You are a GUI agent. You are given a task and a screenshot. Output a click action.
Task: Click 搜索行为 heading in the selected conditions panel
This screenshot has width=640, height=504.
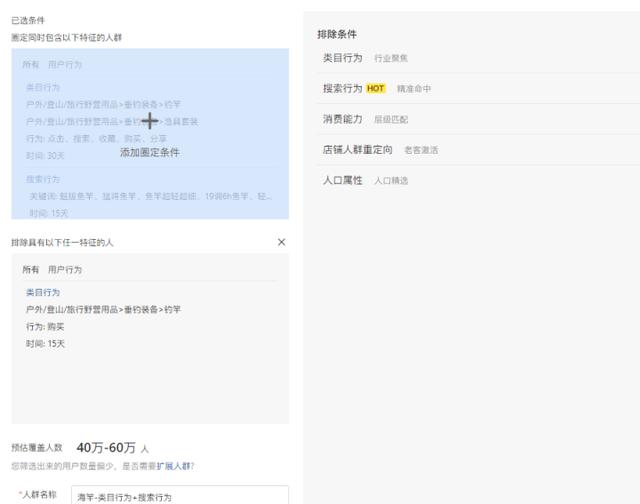(43, 179)
